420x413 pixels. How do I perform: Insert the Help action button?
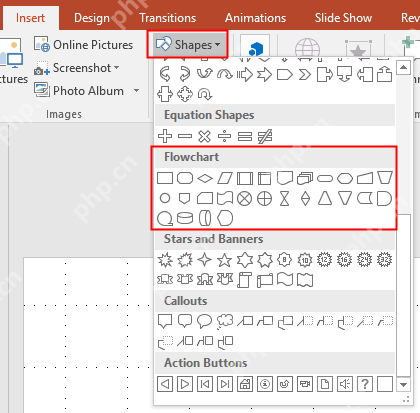[x=365, y=384]
